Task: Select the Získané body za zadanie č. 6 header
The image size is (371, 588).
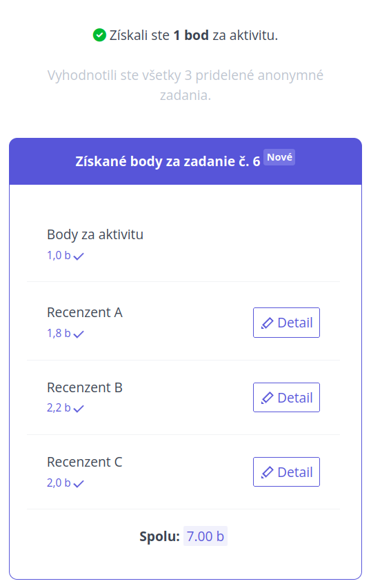Action: coord(186,161)
